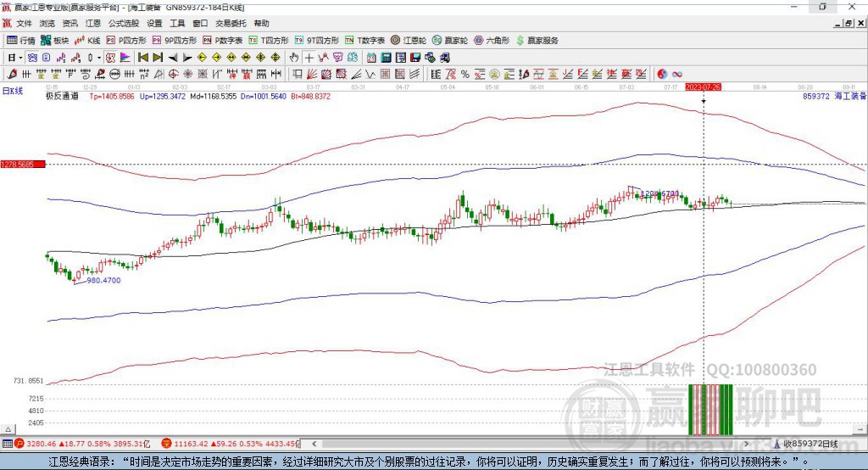Select the circle crosshair target tool
This screenshot has width=868, height=470.
[173, 75]
